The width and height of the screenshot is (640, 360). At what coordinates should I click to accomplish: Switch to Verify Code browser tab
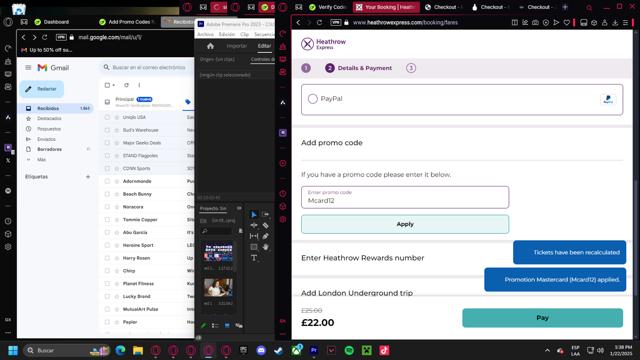(328, 7)
